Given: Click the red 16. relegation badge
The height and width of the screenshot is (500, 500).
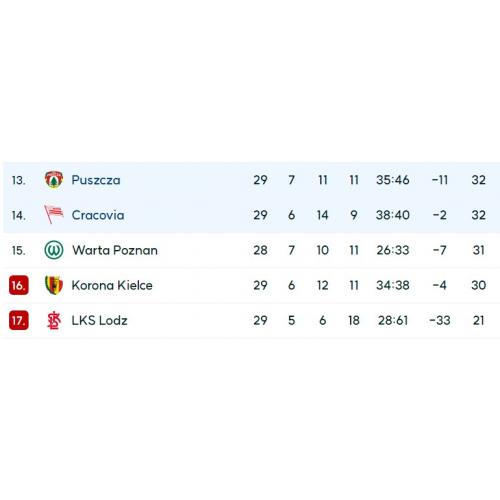Looking at the screenshot, I should click(19, 285).
